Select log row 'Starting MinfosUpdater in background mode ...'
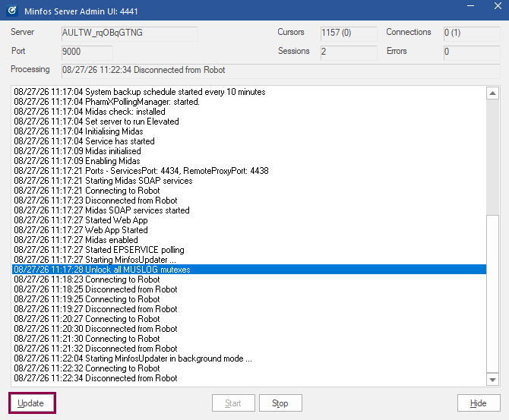This screenshot has width=509, height=420. tap(249, 358)
